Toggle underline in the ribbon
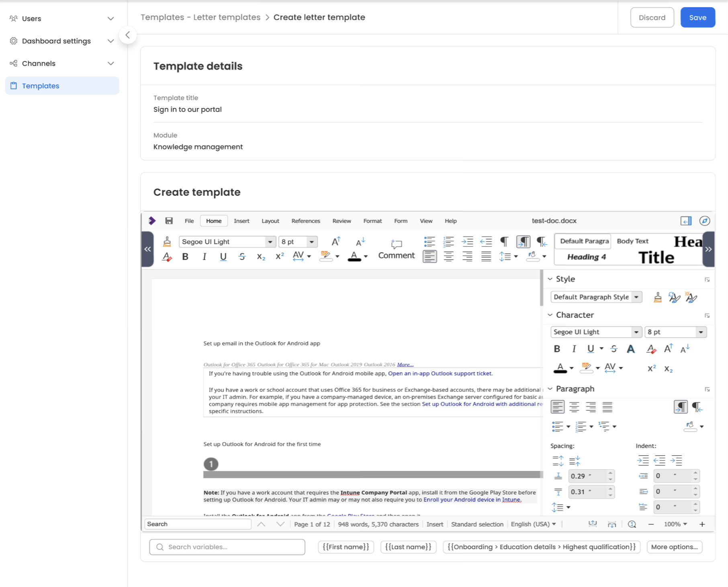The width and height of the screenshot is (728, 587). [x=223, y=257]
